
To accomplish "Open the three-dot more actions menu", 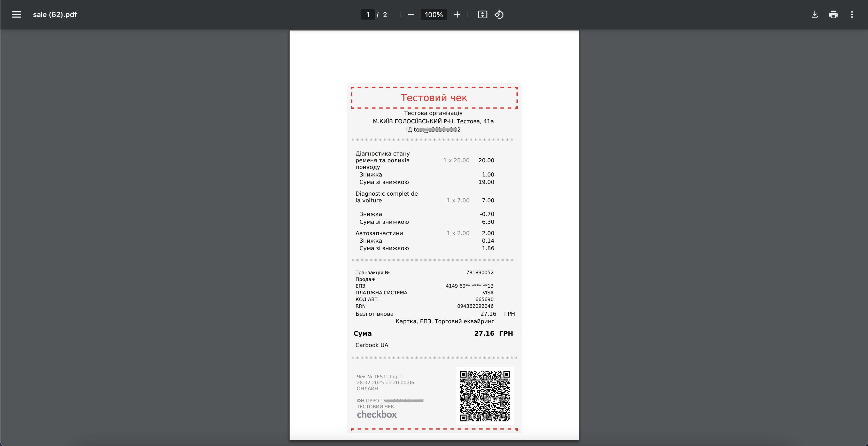I will click(x=852, y=14).
